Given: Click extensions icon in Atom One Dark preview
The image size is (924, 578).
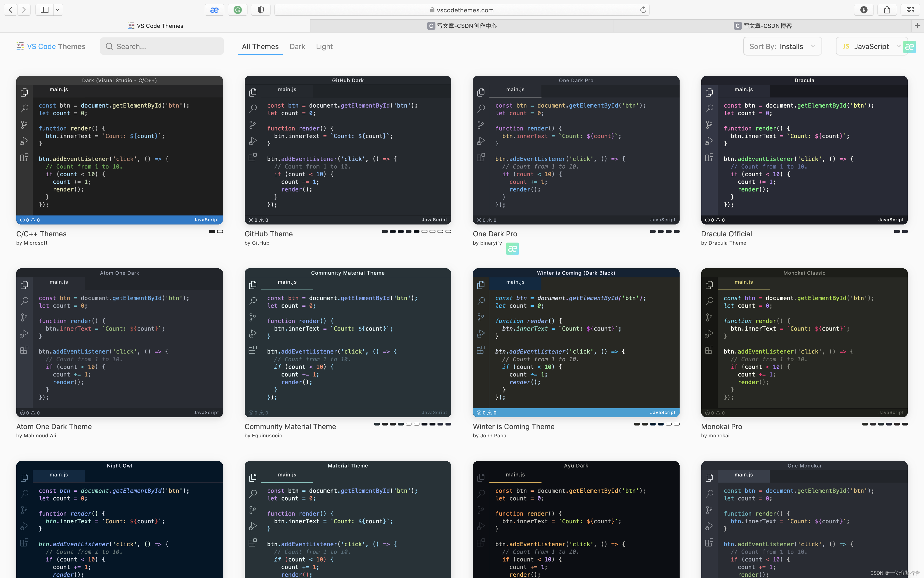Looking at the screenshot, I should click(x=24, y=350).
